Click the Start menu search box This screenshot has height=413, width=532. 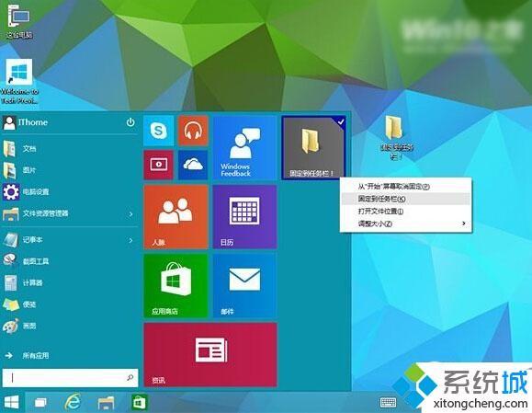[70, 378]
